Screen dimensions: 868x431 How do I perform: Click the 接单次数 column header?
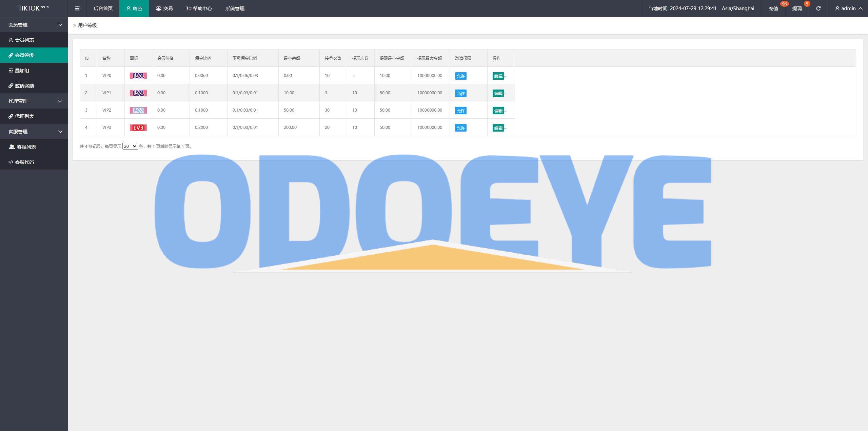tap(333, 58)
